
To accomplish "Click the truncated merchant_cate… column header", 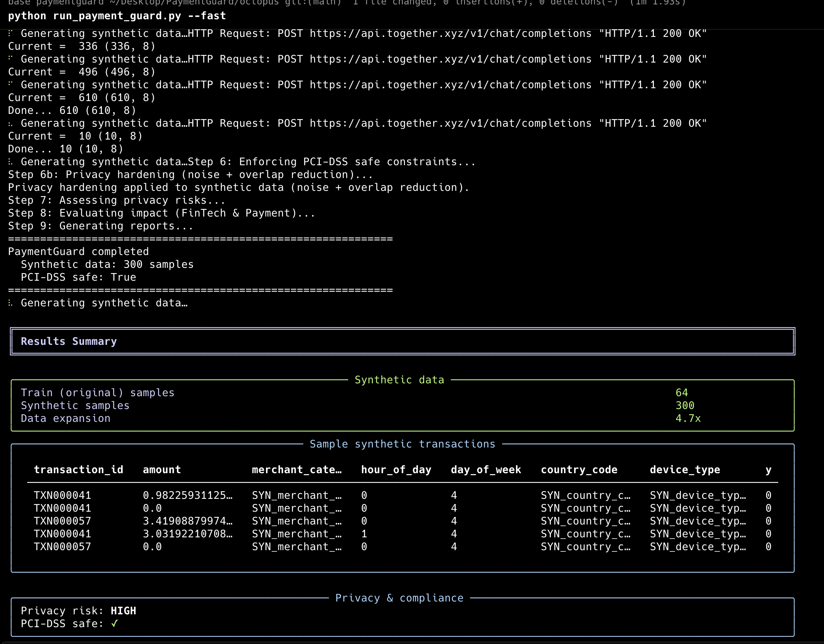I will (297, 470).
